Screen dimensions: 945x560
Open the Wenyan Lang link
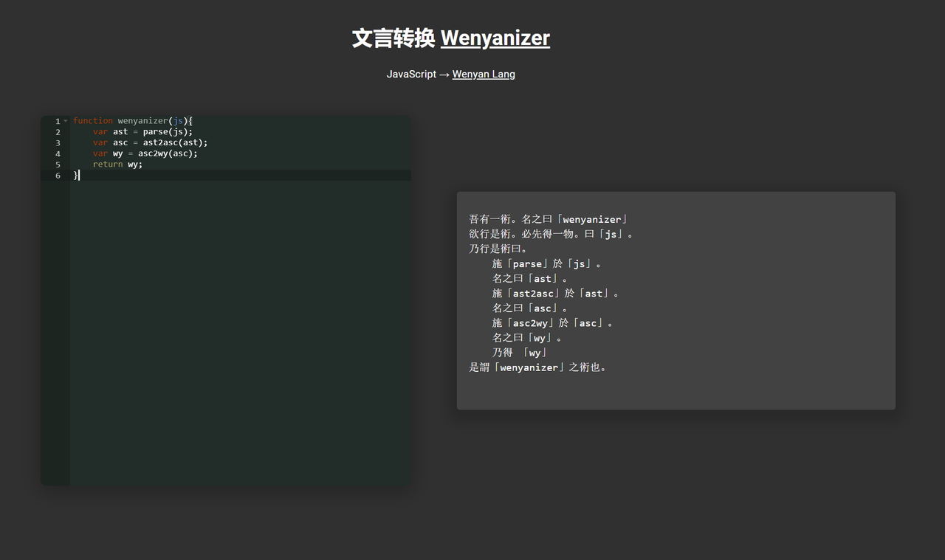(x=484, y=74)
